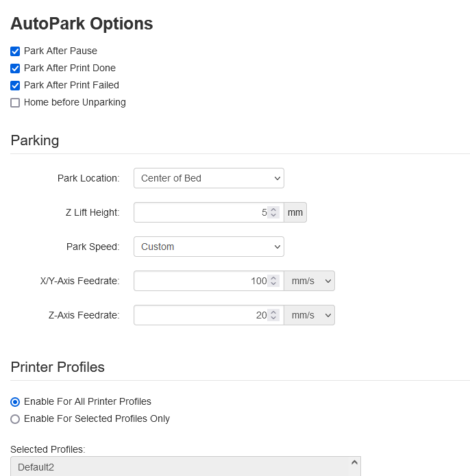Click scroll-up arrow of Selected Profiles list

[x=354, y=462]
